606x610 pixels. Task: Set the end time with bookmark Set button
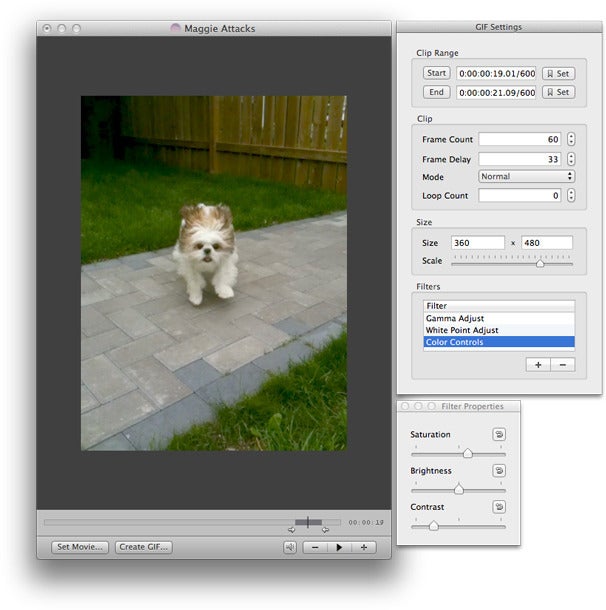559,92
